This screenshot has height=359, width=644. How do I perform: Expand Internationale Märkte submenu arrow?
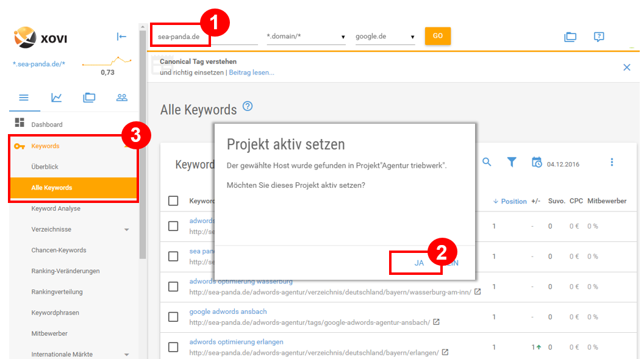126,355
